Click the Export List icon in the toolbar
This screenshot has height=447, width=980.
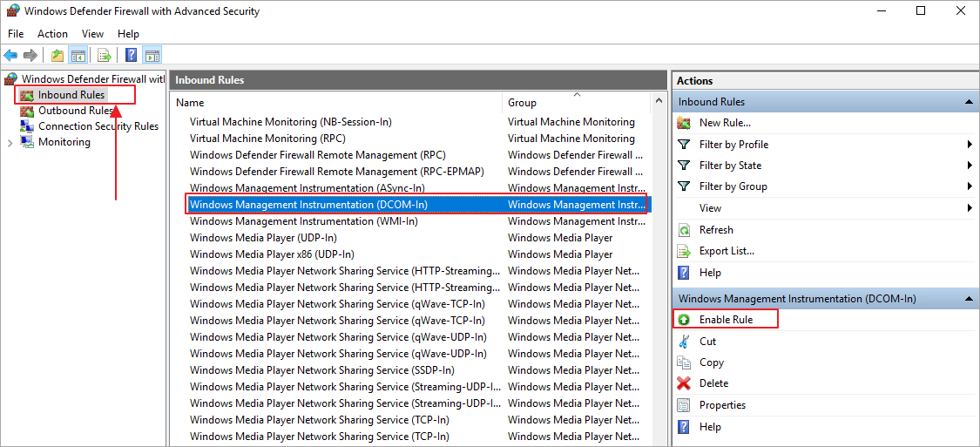tap(105, 56)
